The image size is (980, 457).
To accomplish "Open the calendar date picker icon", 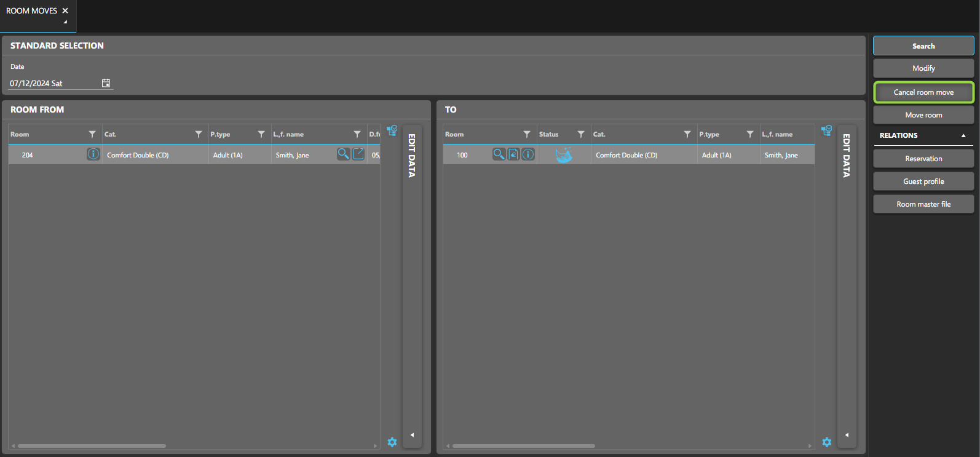I will [x=106, y=83].
